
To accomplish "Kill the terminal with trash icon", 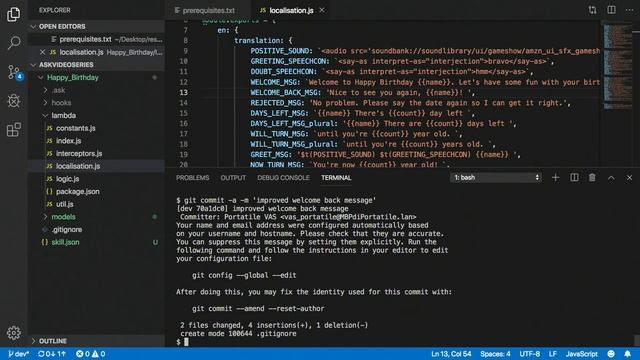I will (592, 178).
